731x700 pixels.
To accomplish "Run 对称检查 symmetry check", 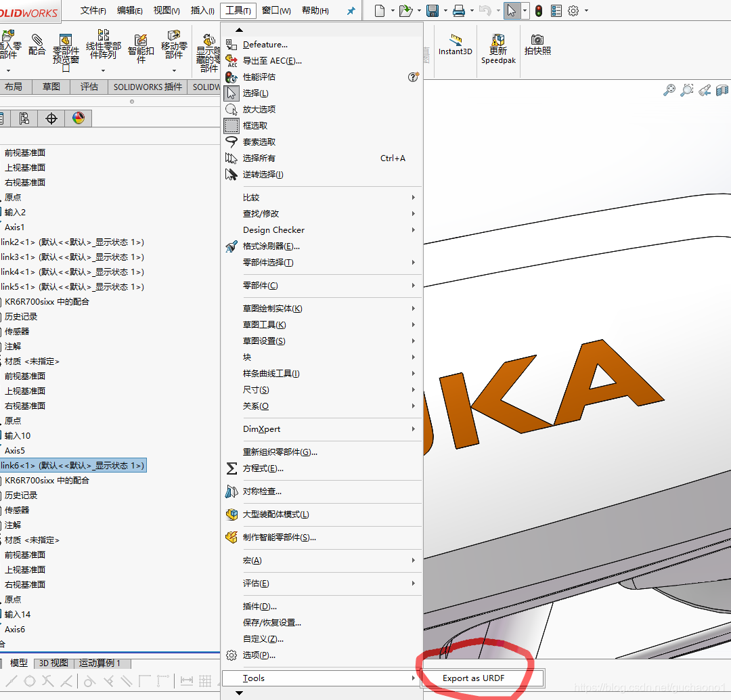I will [262, 491].
